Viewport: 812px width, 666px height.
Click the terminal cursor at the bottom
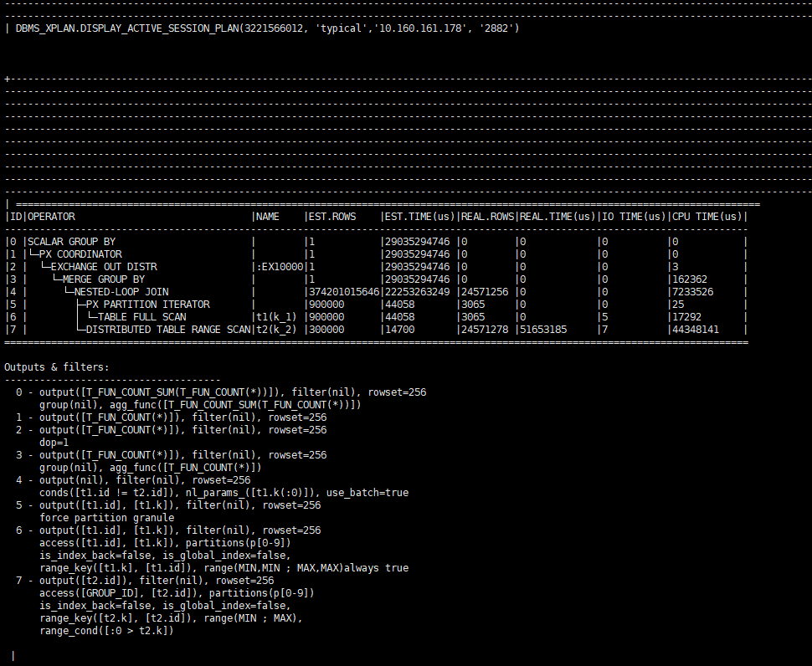[x=13, y=656]
